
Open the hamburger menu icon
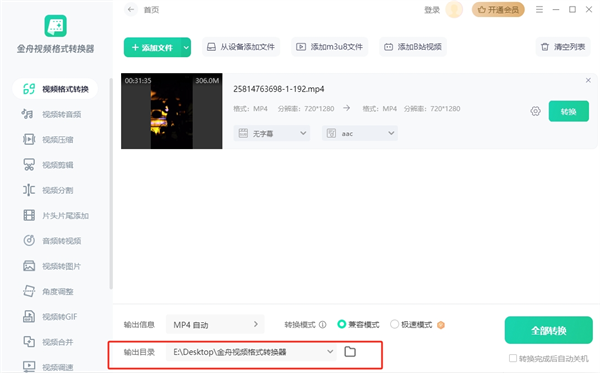pyautogui.click(x=539, y=10)
